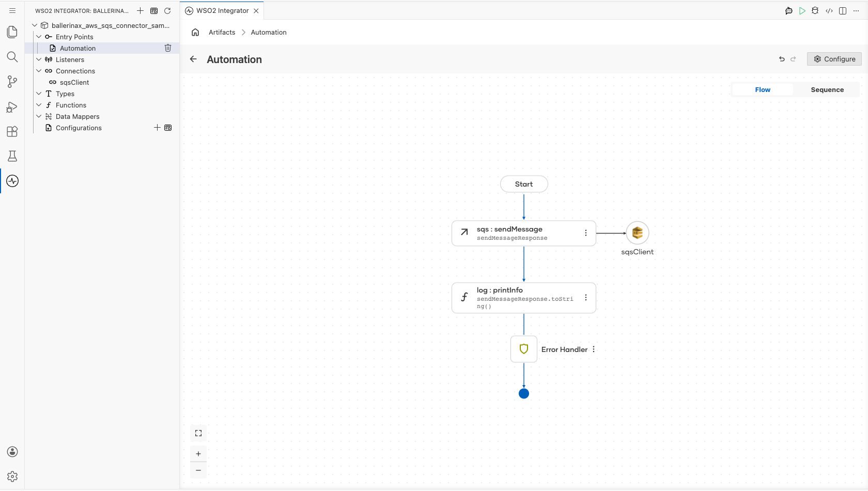
Task: Select the Error Handler shield node
Action: click(x=524, y=349)
